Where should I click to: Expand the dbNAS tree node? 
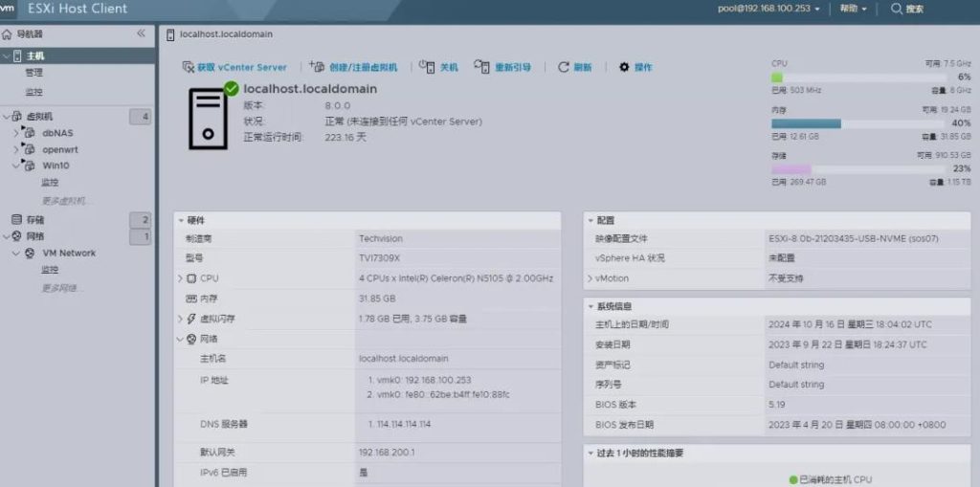[16, 133]
